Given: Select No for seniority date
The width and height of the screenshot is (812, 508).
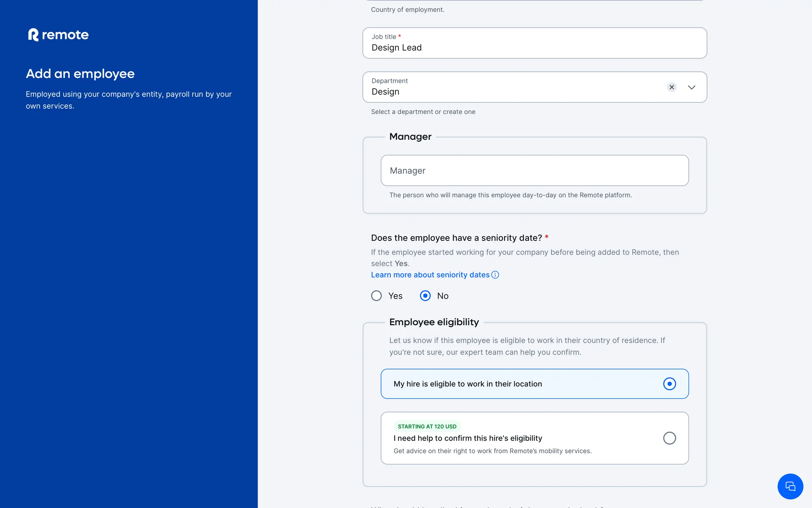Looking at the screenshot, I should click(425, 296).
